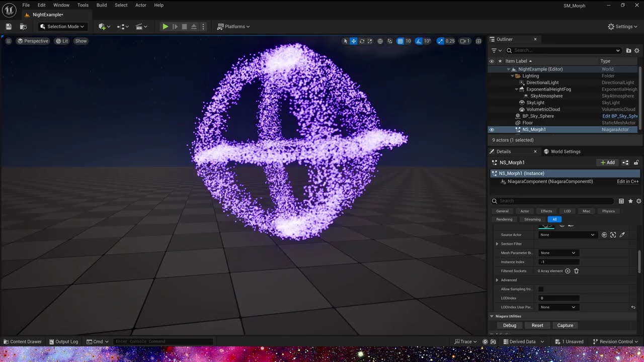Open the Platforms dropdown
Screen dimensions: 644x362
[233, 27]
